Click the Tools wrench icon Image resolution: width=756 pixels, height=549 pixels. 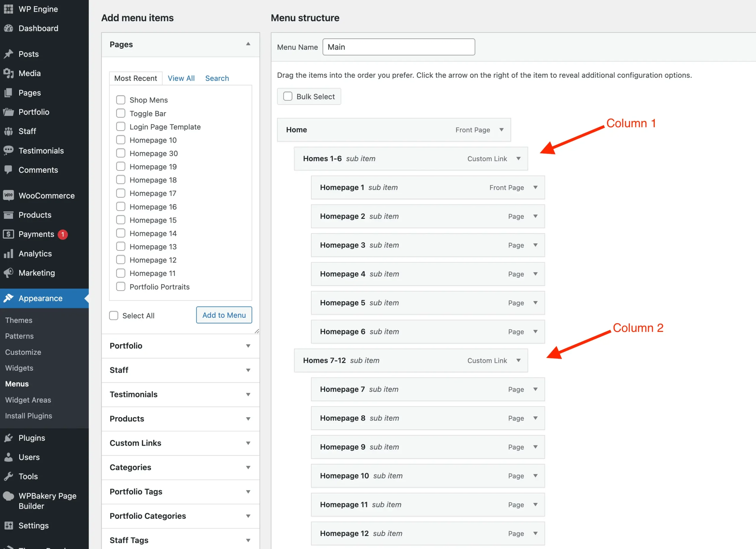click(8, 476)
